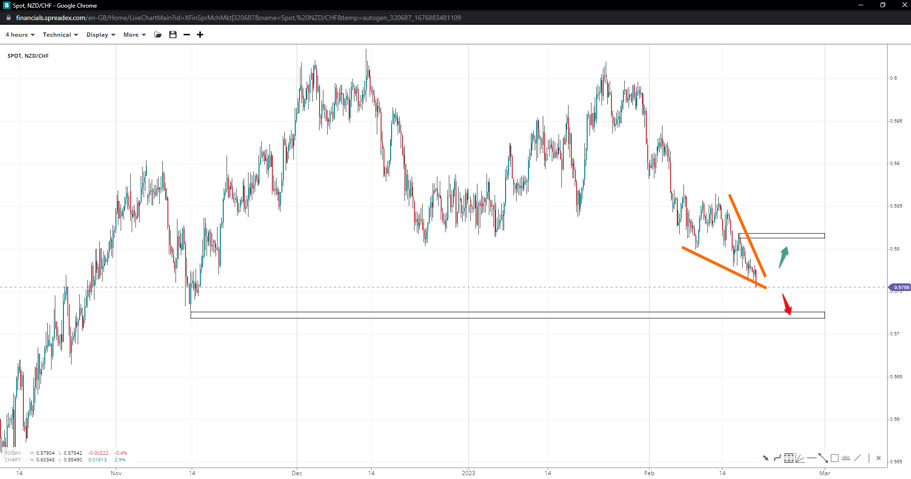Zoom out with the minus icon
Viewport: 911px width, 479px height.
pos(187,35)
